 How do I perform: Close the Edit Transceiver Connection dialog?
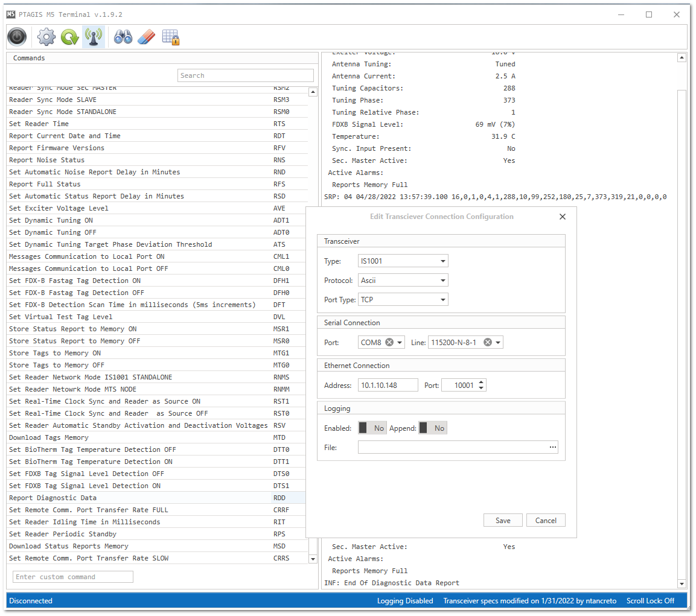[x=563, y=217]
